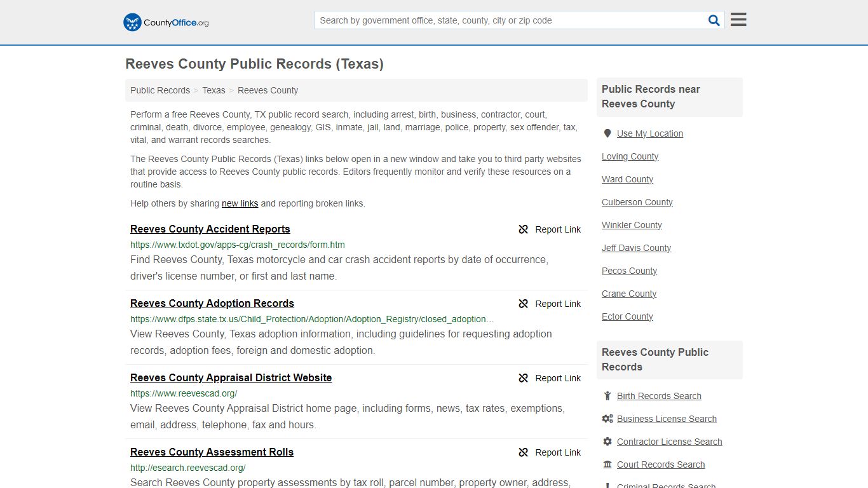Screen dimensions: 868x488
Task: Go to Texas breadcrumb
Action: click(x=214, y=90)
